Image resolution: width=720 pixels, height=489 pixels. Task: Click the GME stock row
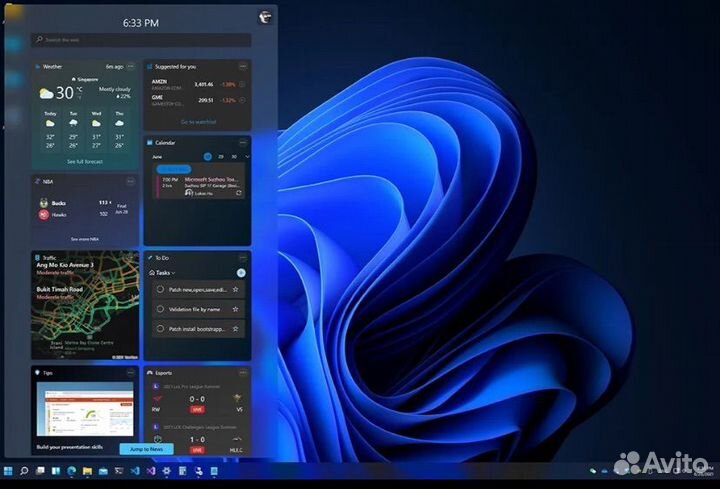pyautogui.click(x=198, y=100)
